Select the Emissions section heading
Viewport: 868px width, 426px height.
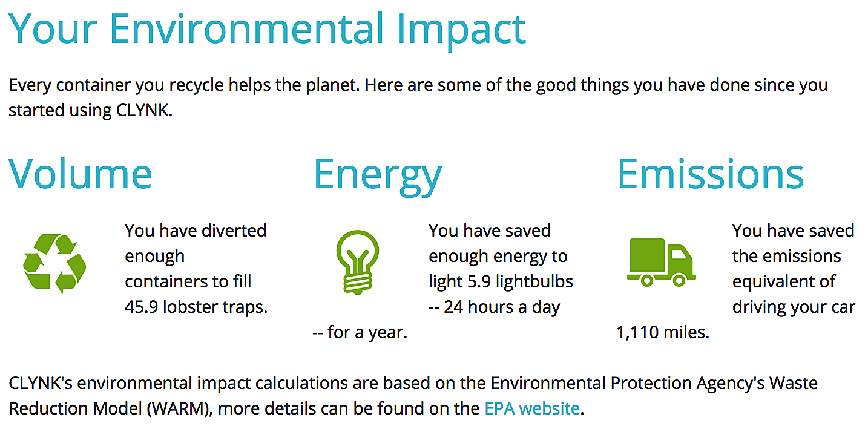click(711, 173)
